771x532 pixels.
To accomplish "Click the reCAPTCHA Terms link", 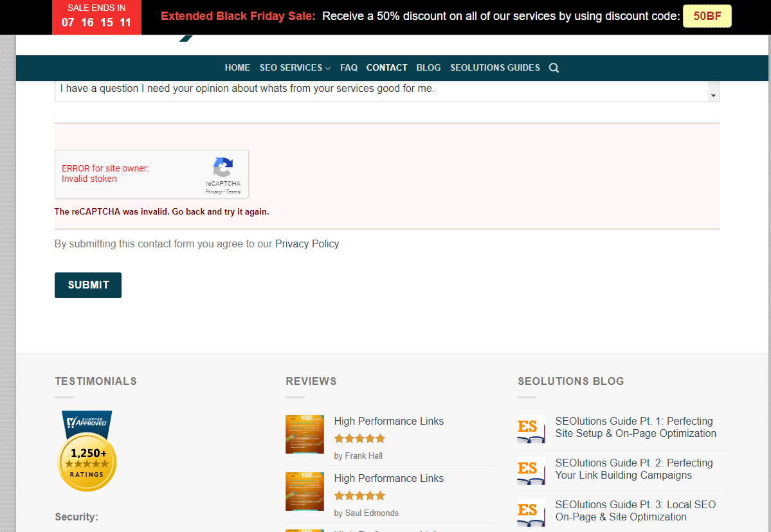I will (x=233, y=191).
